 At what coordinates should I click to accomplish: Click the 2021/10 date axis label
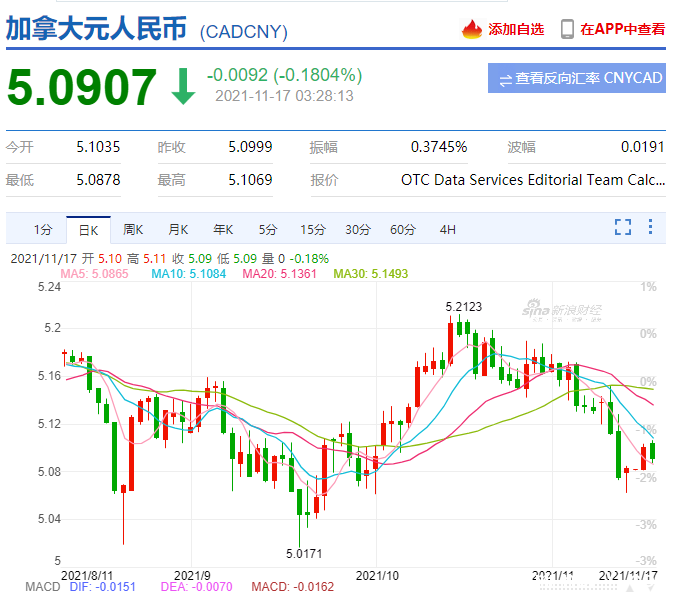tap(377, 576)
